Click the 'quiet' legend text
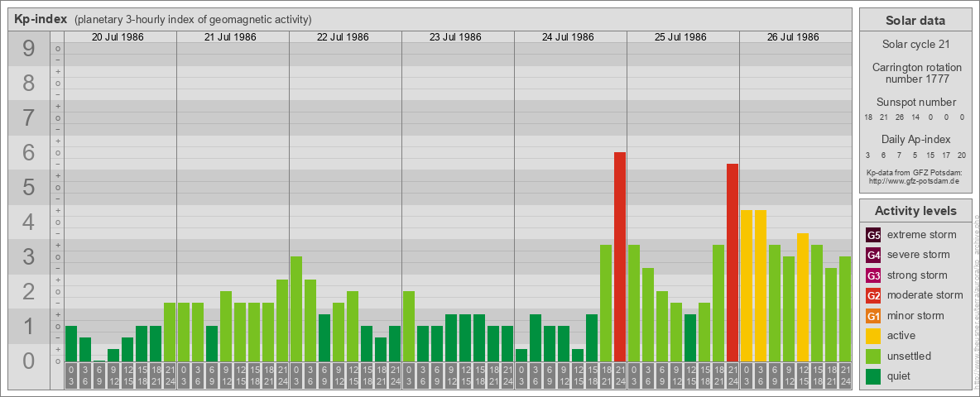 coord(900,376)
